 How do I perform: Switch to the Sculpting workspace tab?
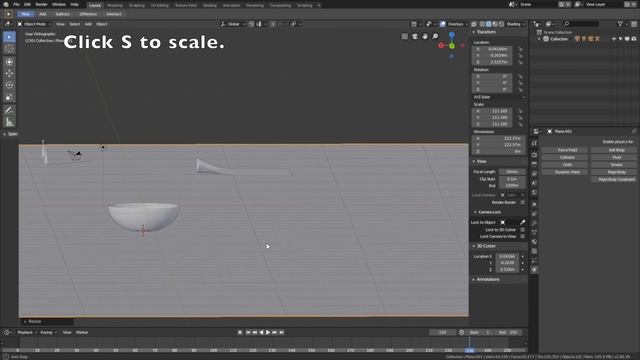[137, 5]
